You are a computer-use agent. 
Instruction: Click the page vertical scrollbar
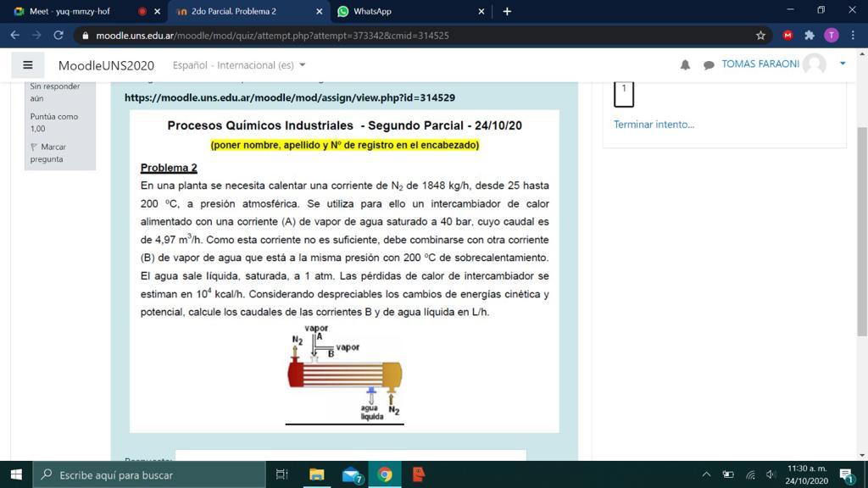862,229
